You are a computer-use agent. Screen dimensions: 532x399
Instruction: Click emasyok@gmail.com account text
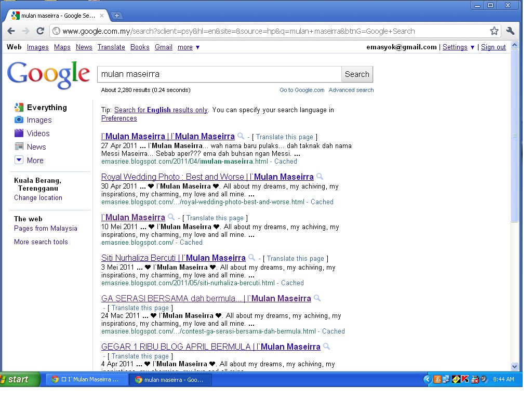[x=402, y=47]
